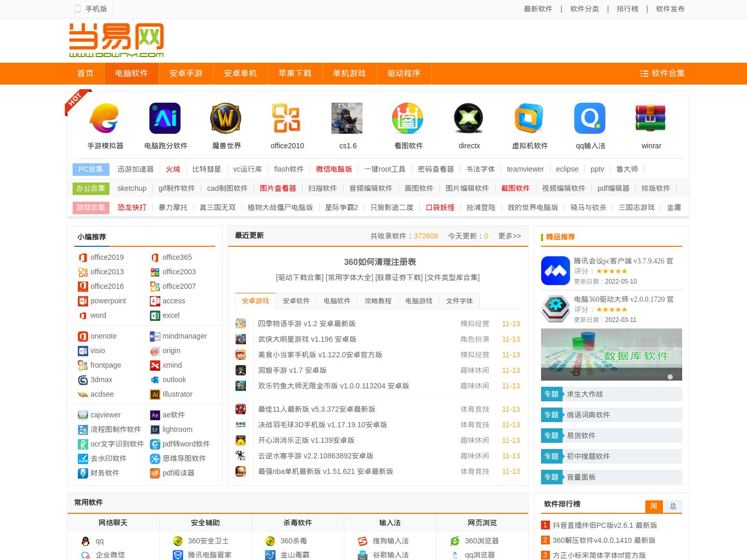
Task: Open the 微信电脑版 link
Action: [334, 169]
